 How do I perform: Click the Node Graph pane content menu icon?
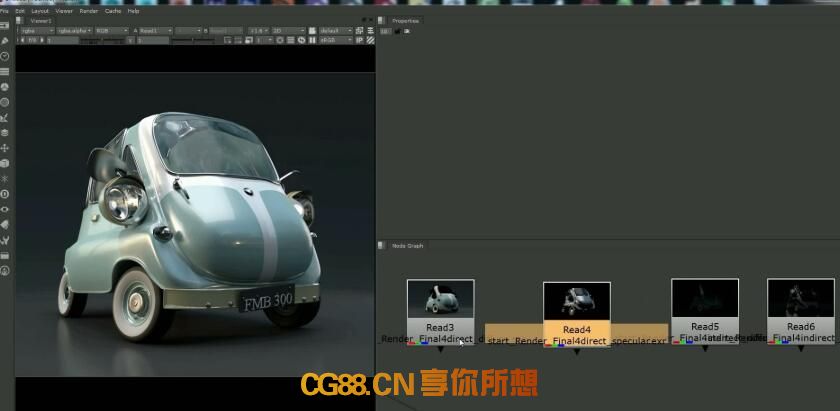click(x=381, y=245)
